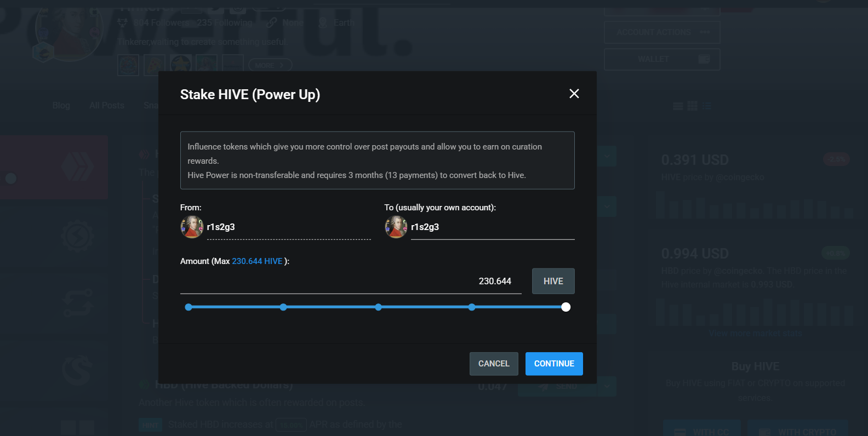
Task: Open the WALLET button in background page
Action: point(662,59)
